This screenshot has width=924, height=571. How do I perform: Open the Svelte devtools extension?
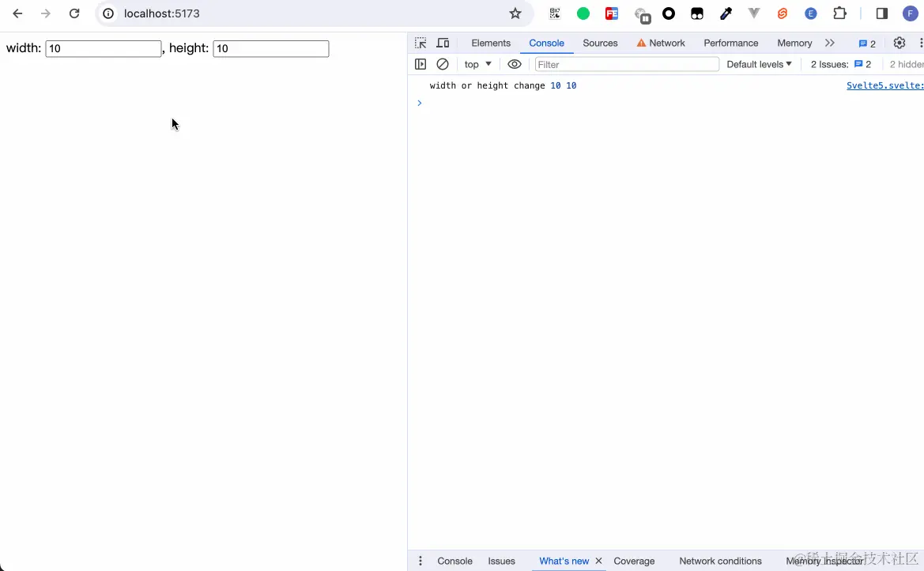coord(783,13)
